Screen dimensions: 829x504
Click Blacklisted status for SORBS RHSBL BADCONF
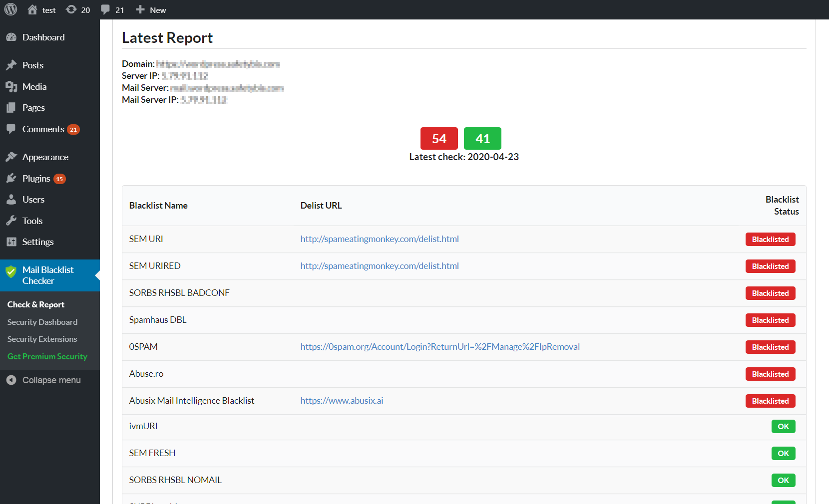coord(771,293)
